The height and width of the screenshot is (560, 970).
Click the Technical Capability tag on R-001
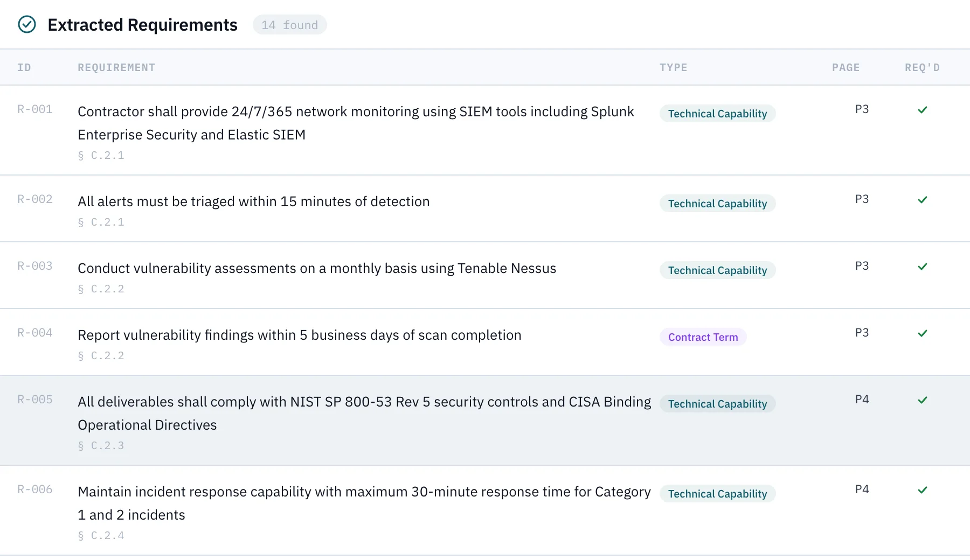coord(717,114)
